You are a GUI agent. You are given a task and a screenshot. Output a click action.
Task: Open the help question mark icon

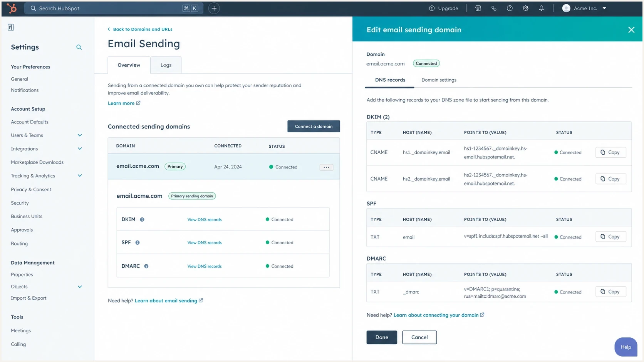(x=510, y=8)
